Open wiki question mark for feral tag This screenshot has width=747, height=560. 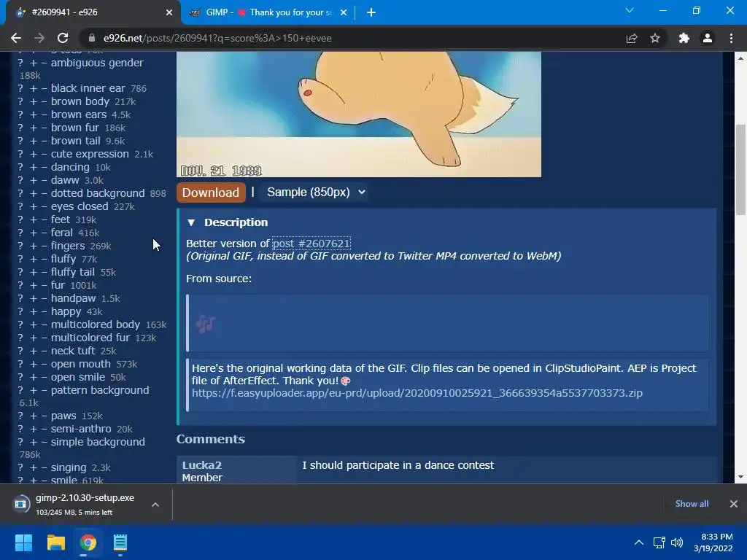point(20,233)
